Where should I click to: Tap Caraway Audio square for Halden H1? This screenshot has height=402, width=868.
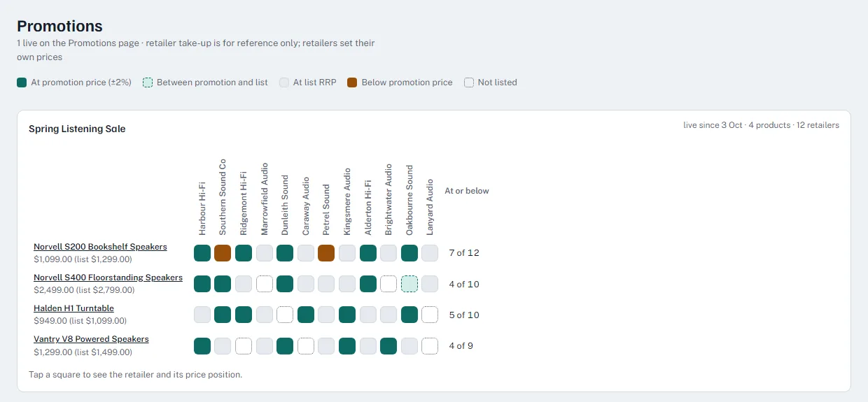coord(306,315)
